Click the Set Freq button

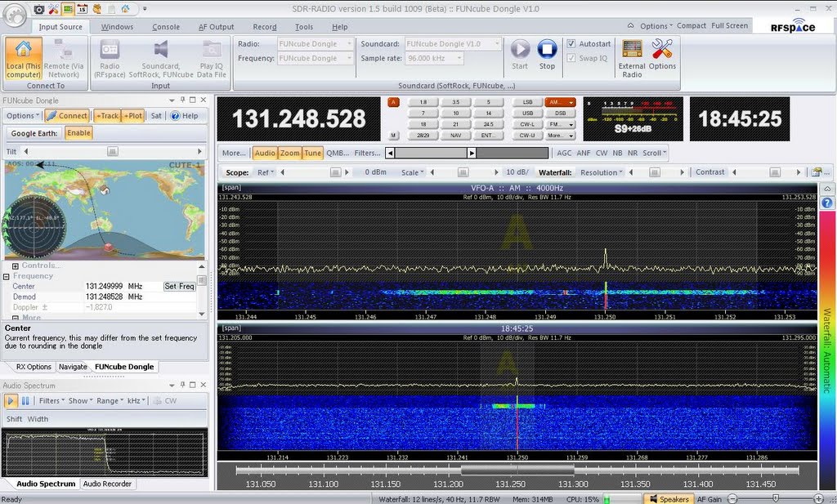click(x=179, y=287)
